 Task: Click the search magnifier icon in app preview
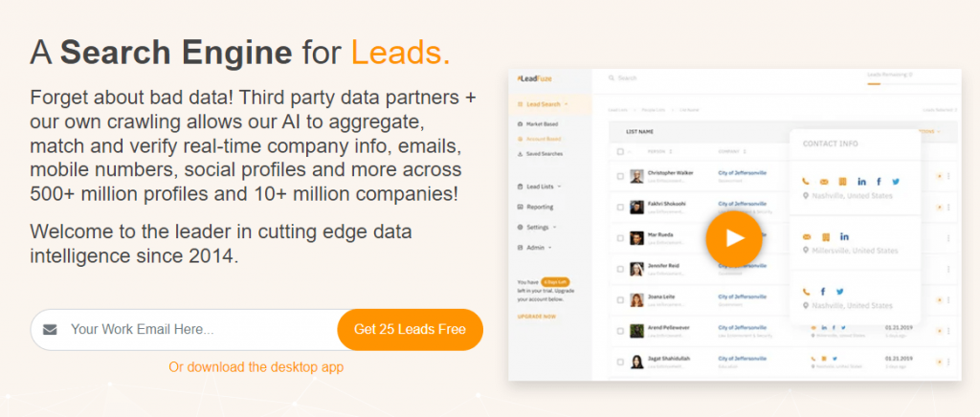(612, 77)
